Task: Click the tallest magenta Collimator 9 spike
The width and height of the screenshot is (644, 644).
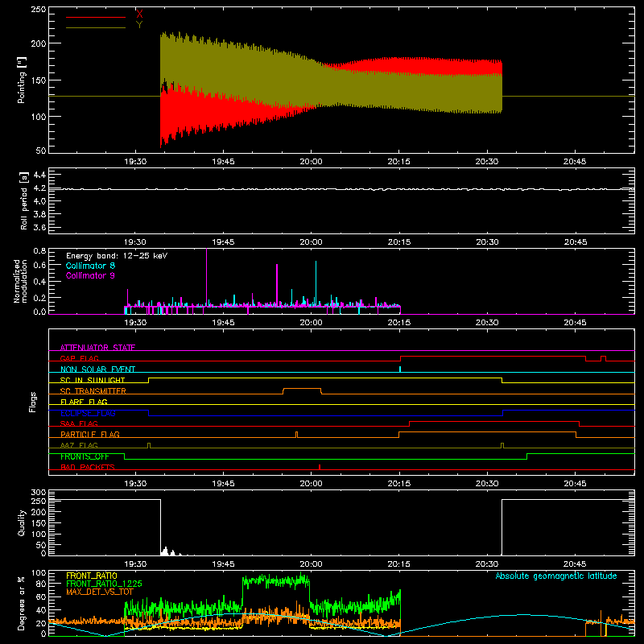Action: [206, 277]
